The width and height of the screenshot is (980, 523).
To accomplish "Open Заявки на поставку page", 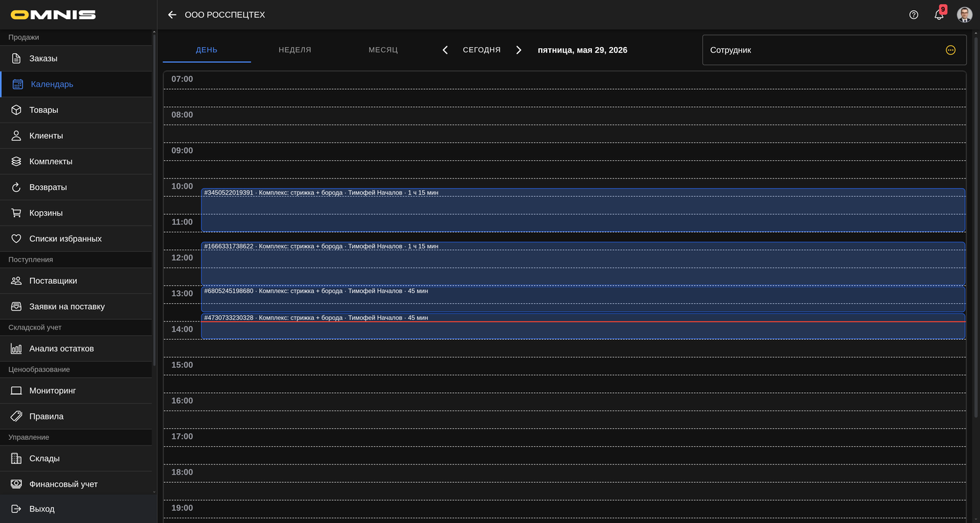I will tap(76, 306).
